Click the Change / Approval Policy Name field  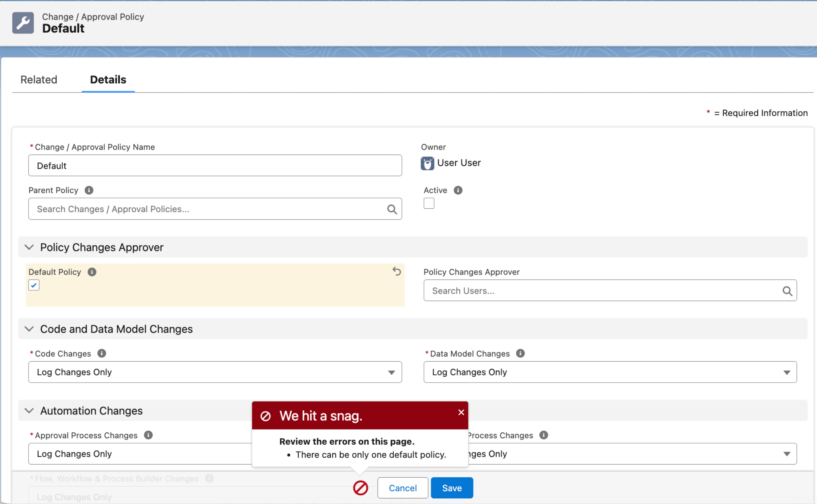pyautogui.click(x=215, y=166)
